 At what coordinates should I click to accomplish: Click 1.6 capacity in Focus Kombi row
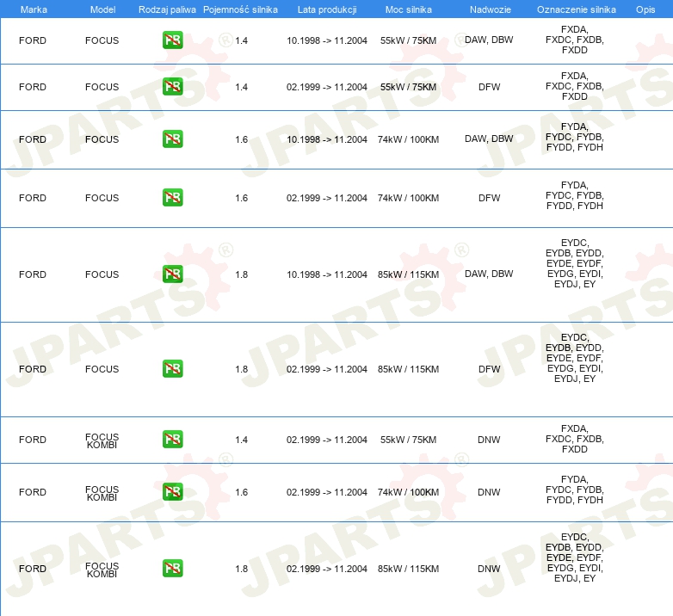tap(241, 492)
